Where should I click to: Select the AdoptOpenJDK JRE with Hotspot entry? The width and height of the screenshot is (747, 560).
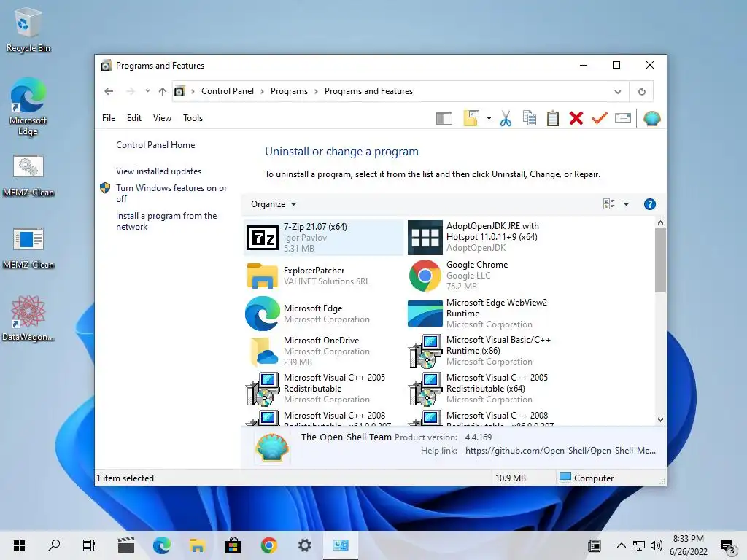(485, 237)
